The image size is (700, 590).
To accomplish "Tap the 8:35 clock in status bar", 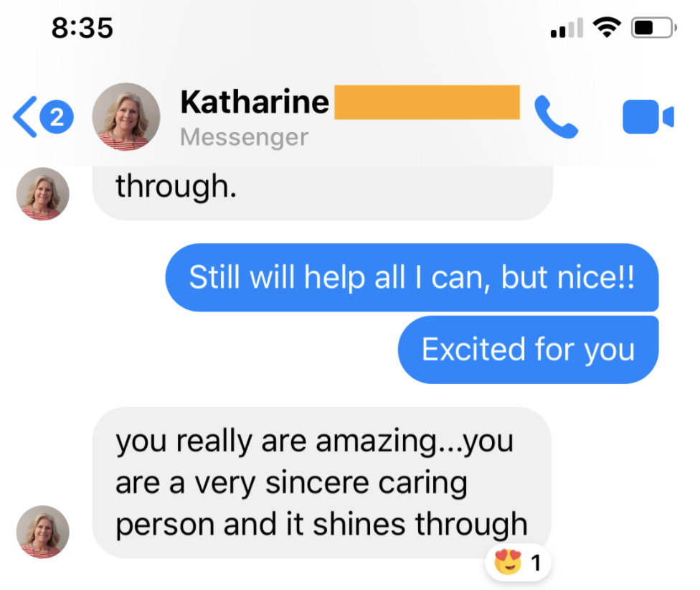I will [82, 28].
